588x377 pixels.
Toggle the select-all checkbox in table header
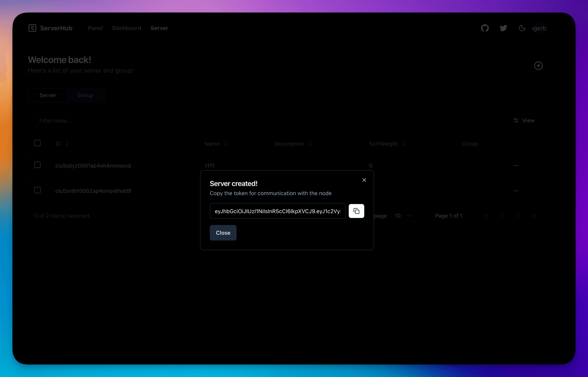37,143
